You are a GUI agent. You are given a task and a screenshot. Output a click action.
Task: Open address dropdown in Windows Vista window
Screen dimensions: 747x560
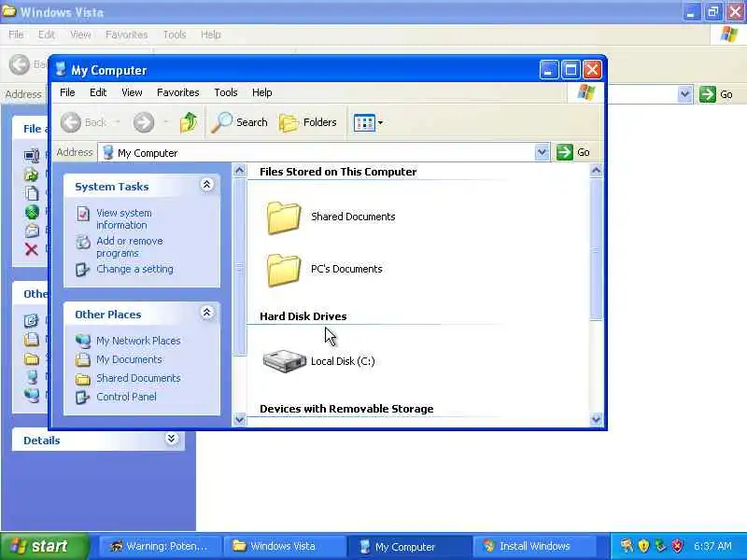click(684, 94)
